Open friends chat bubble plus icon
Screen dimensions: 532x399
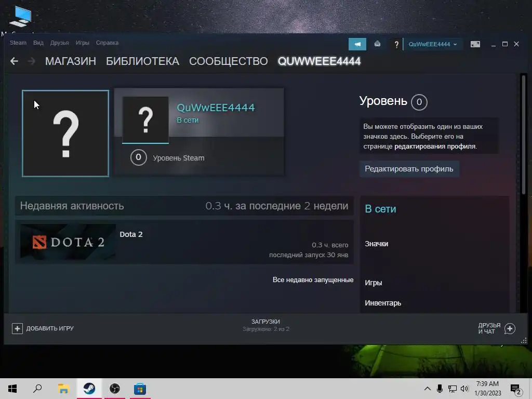tap(510, 328)
